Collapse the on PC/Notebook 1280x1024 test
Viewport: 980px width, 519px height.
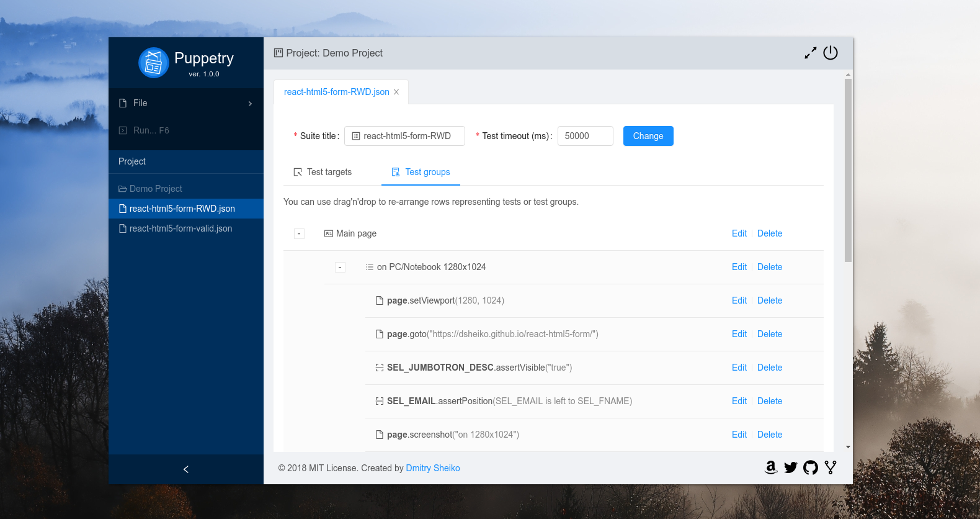click(340, 267)
